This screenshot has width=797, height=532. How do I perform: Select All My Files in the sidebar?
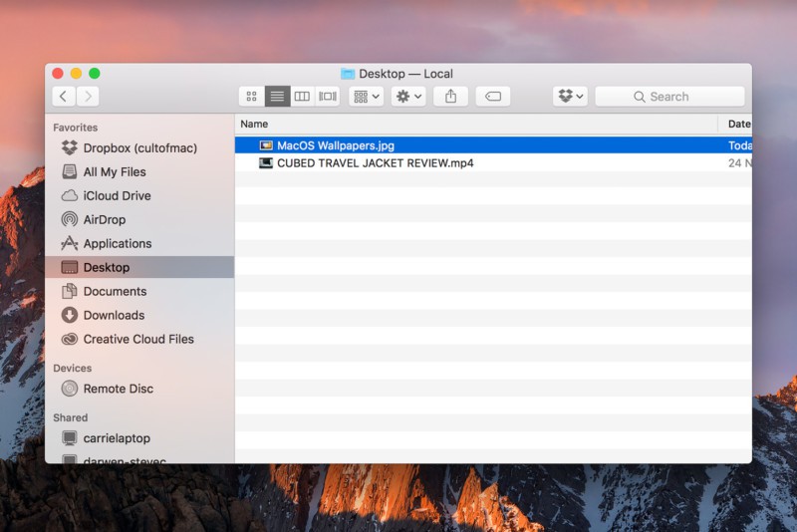tap(139, 171)
